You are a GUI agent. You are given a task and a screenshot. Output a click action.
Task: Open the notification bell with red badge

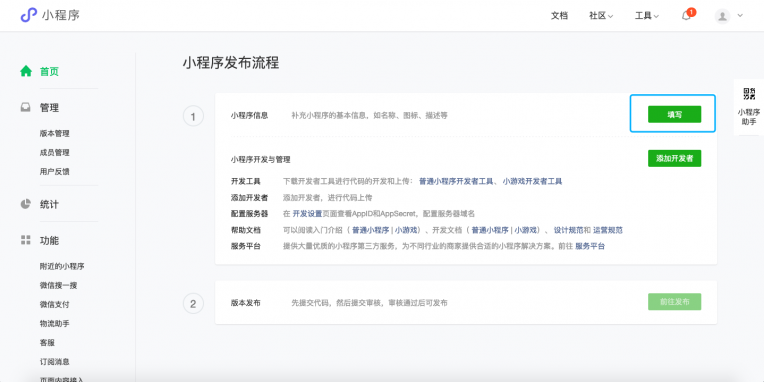pyautogui.click(x=688, y=15)
